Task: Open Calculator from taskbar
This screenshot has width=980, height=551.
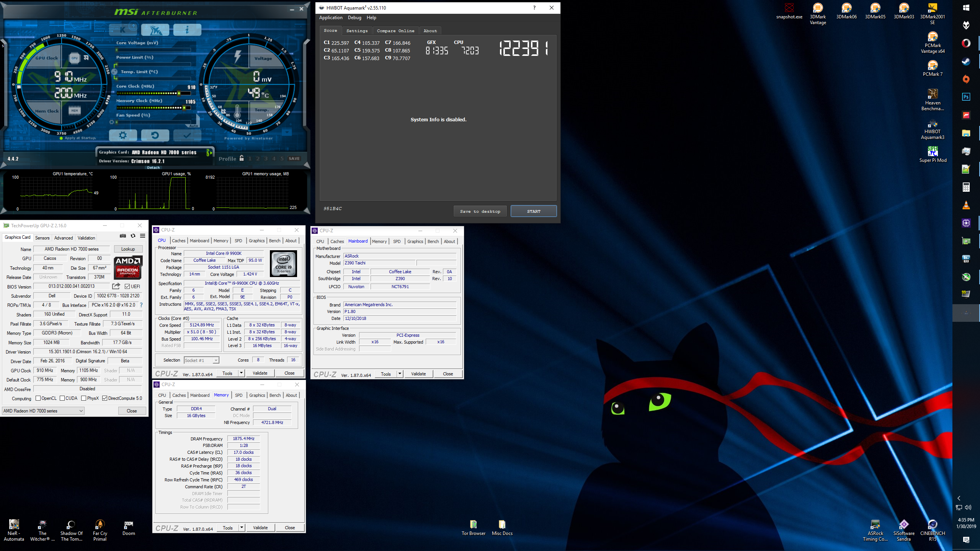Action: click(x=966, y=187)
